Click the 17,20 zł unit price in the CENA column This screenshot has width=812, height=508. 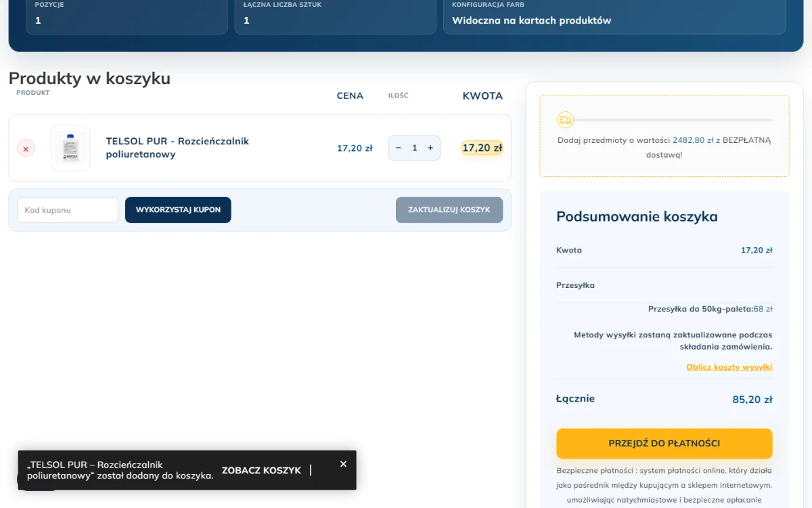(x=355, y=148)
